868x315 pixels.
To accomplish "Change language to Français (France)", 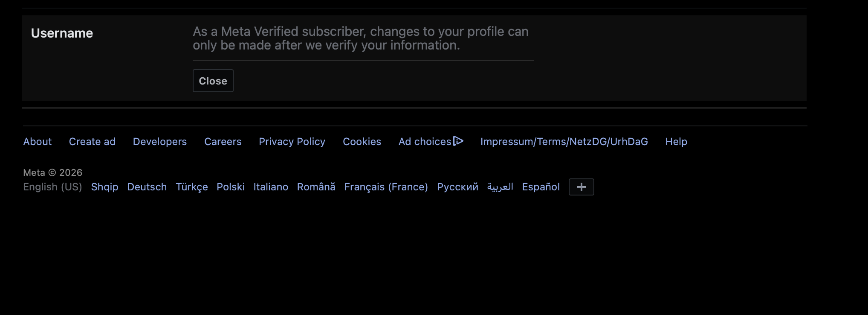I will tap(386, 187).
